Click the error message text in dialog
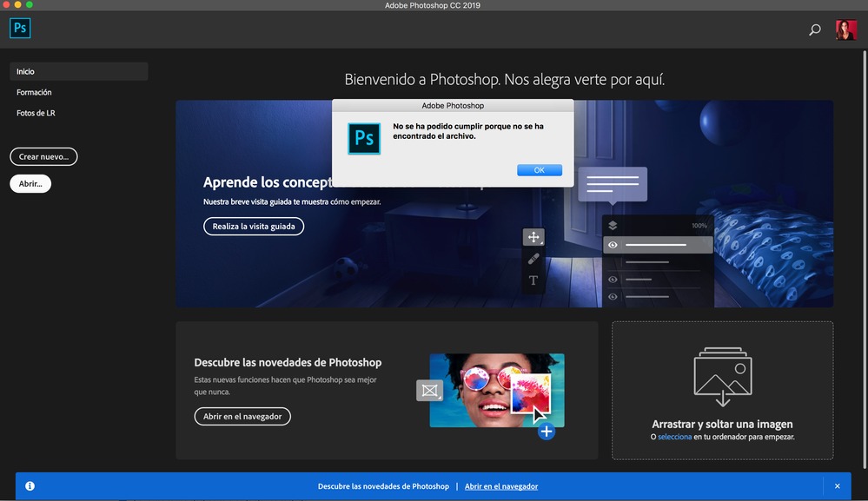The image size is (868, 501). pos(468,131)
